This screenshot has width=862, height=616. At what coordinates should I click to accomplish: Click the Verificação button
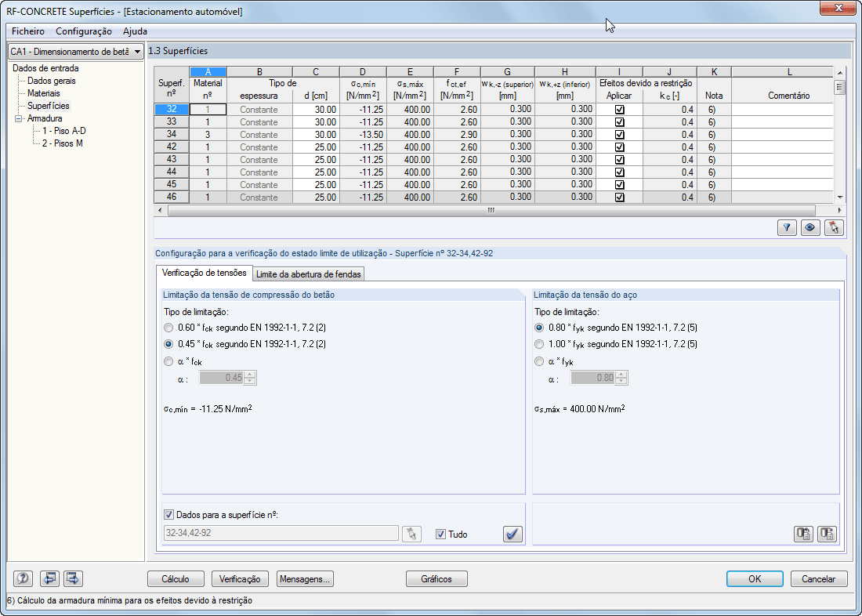[240, 578]
